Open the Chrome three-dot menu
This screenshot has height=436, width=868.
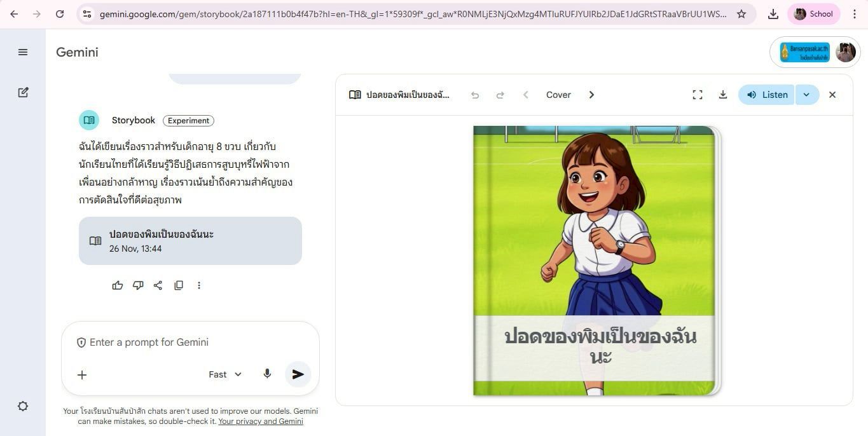click(x=855, y=14)
